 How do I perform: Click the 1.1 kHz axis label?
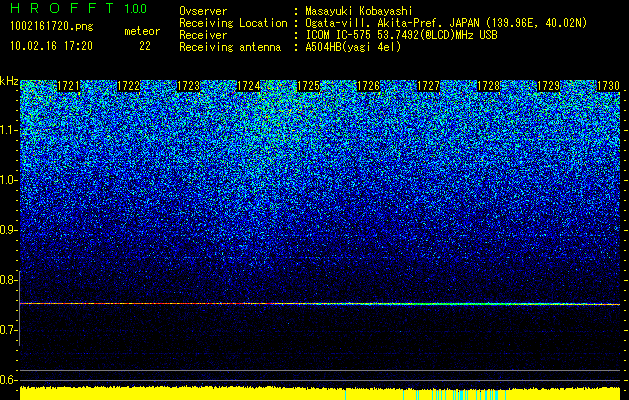[8, 130]
